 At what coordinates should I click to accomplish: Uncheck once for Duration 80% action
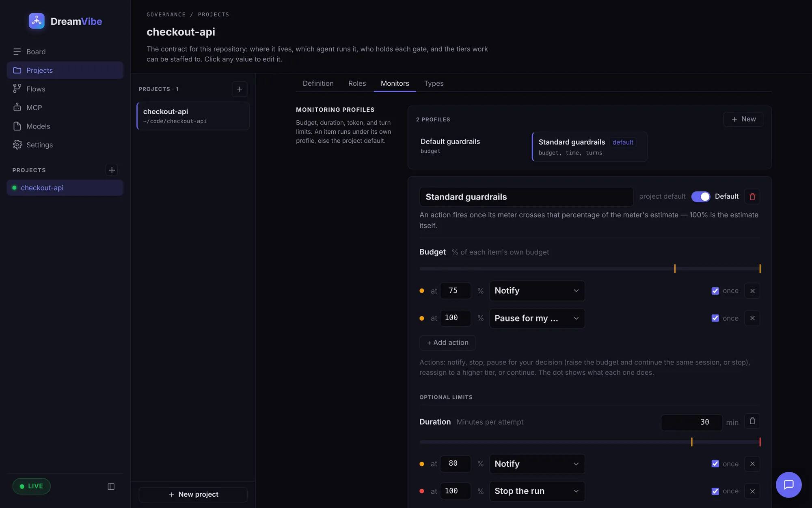715,464
